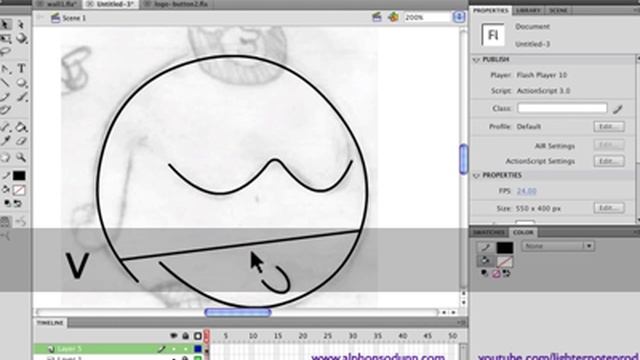
Task: Switch to the PROPERTIES panel tab
Action: pyautogui.click(x=491, y=10)
